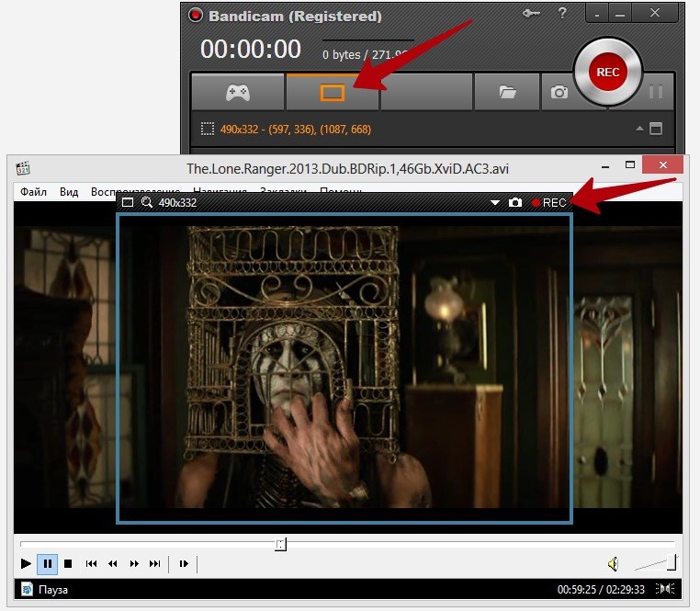The width and height of the screenshot is (700, 611).
Task: Click the Пауза status text
Action: (53, 590)
